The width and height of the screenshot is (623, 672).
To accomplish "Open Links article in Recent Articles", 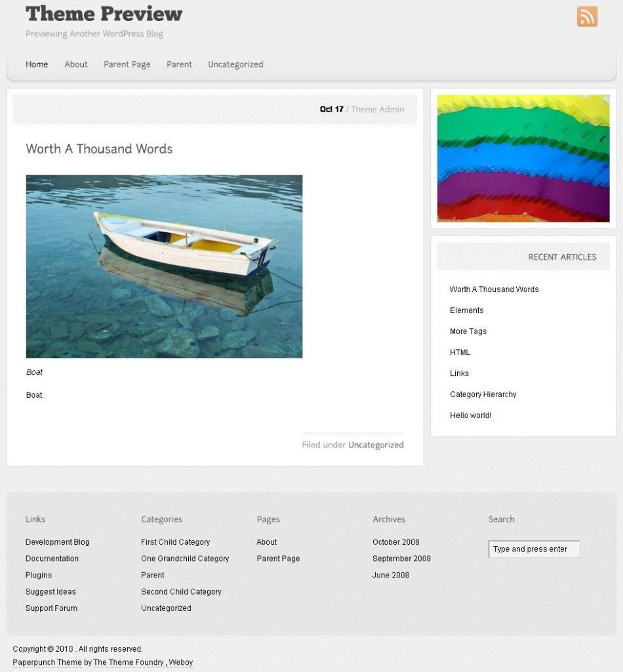I will click(459, 373).
